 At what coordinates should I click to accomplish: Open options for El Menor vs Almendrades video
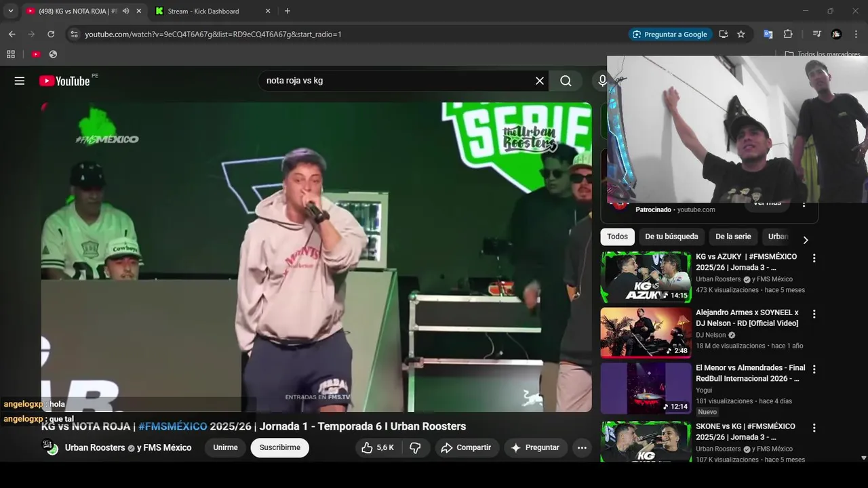(814, 369)
